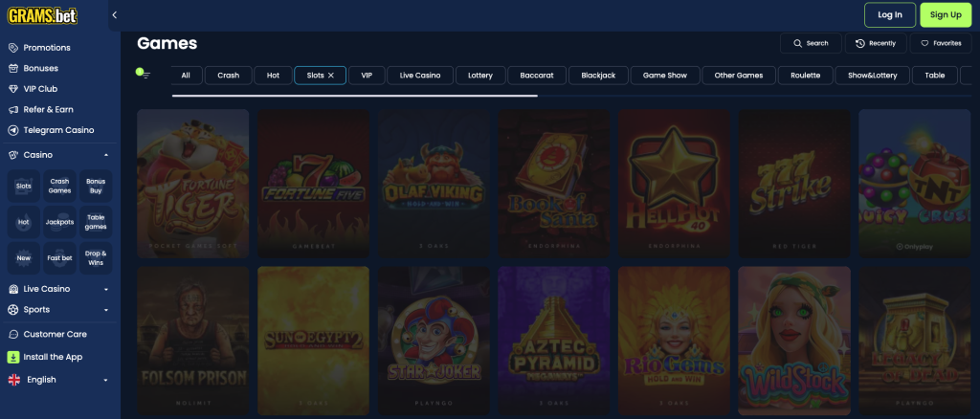Screen dimensions: 980x419
Task: Click the Live Casino sidebar icon
Action: [x=13, y=289]
